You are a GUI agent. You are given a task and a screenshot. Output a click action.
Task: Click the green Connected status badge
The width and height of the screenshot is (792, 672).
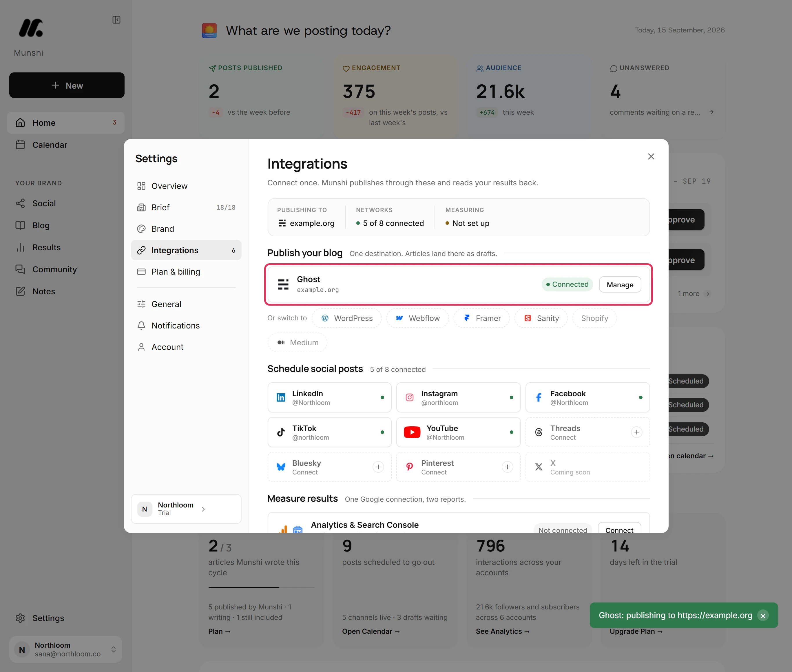pyautogui.click(x=567, y=284)
